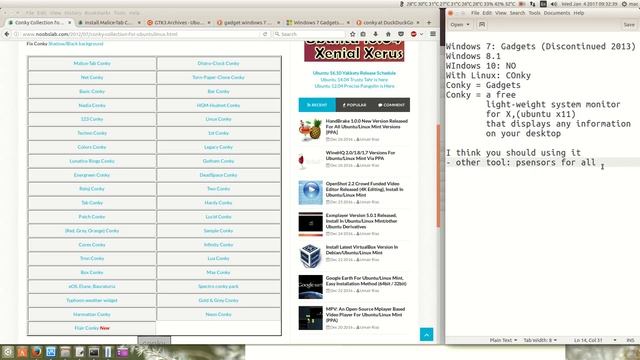Select the COMMENT sidebar tab
Screen dimensions: 640x360
coord(391,105)
